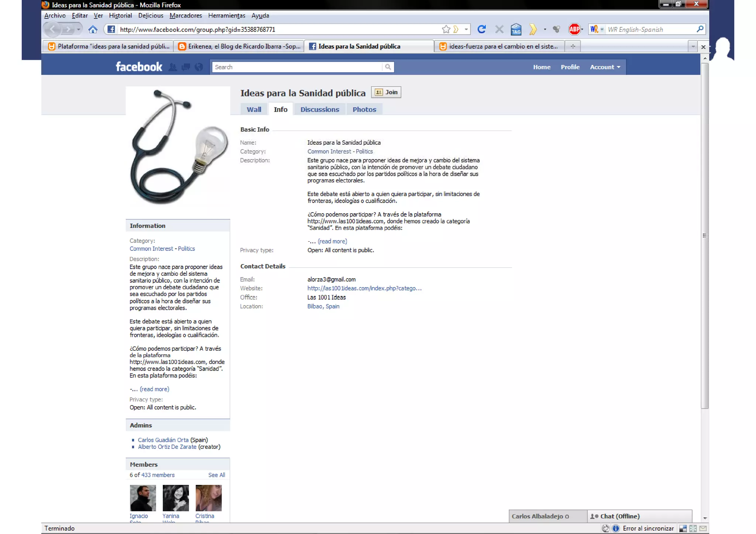Click the Adblock Plus ABP icon

pos(574,29)
